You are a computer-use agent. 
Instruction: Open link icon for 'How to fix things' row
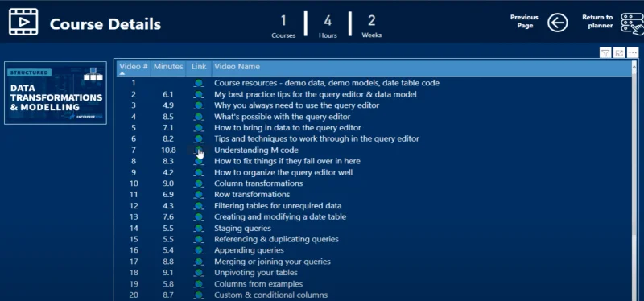click(x=199, y=162)
